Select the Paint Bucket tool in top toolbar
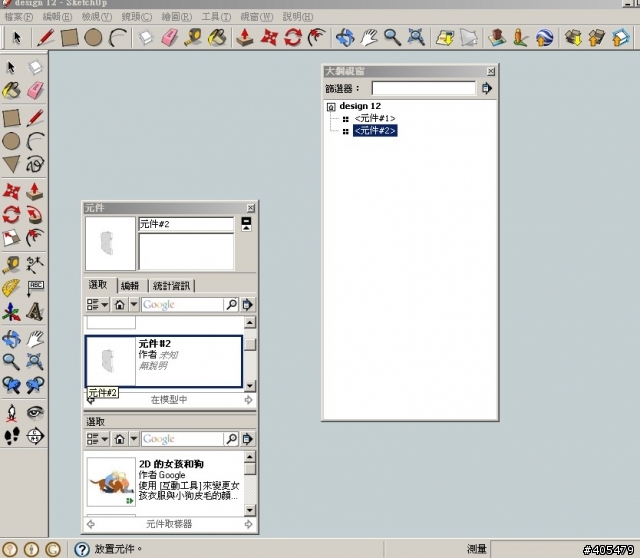Viewport: 640px width, 558px height. point(217,37)
